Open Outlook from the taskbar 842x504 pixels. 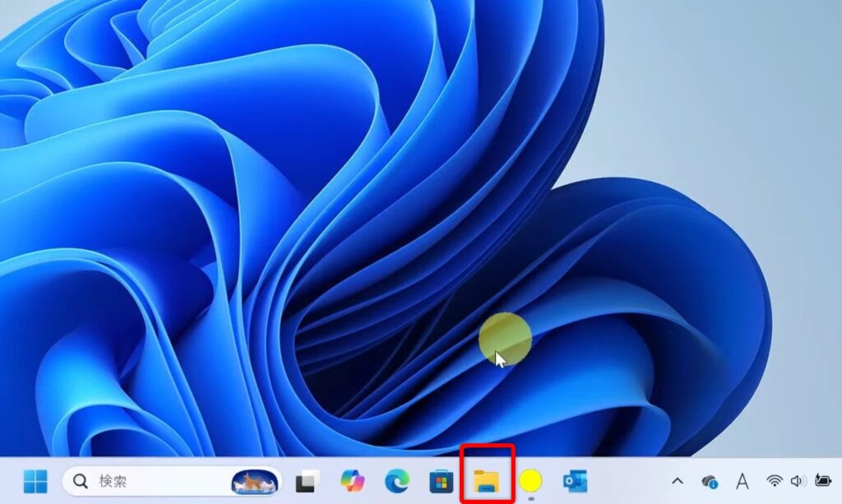pos(575,481)
